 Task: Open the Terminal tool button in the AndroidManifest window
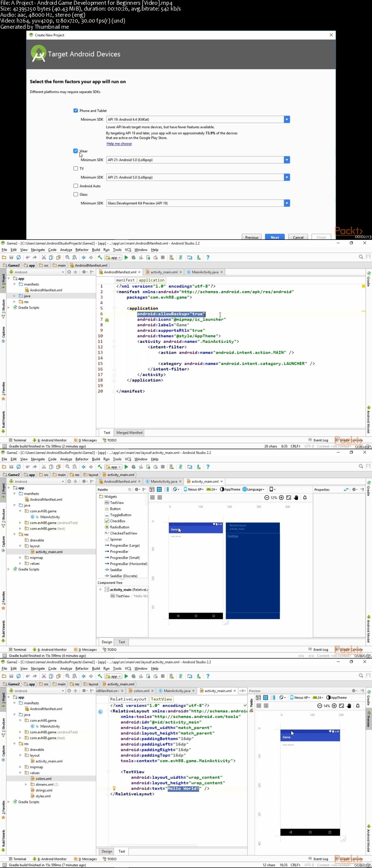[x=17, y=440]
